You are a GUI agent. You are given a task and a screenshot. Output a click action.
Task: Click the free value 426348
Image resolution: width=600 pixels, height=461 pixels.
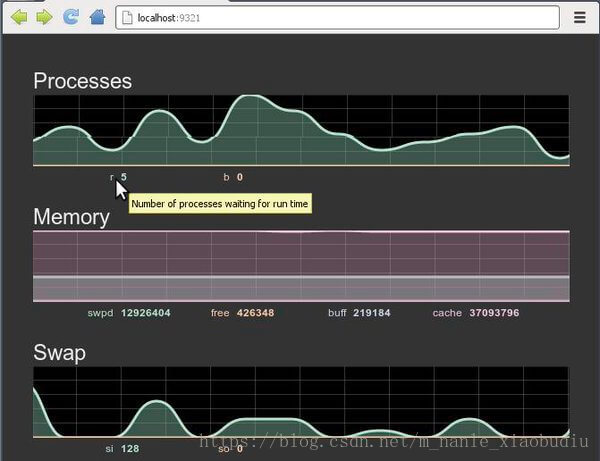point(255,313)
